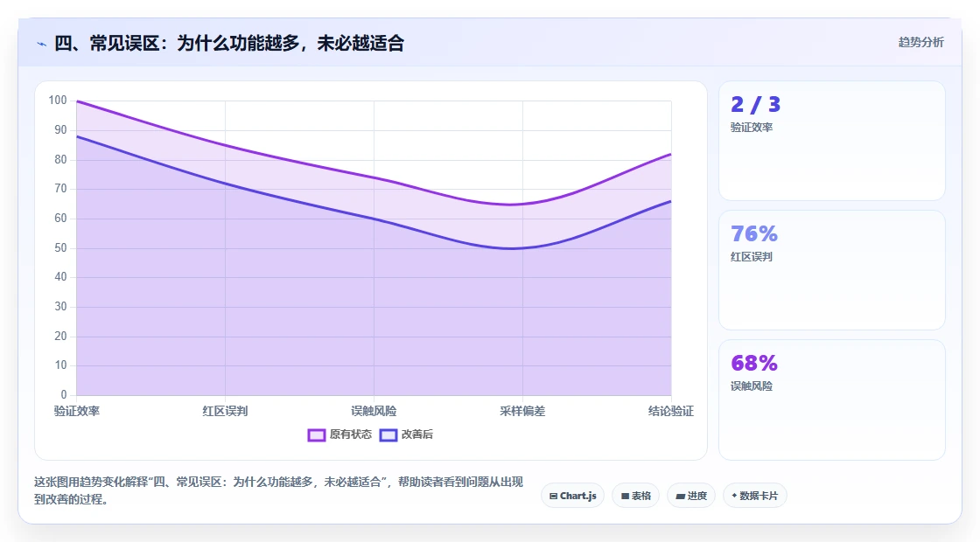Click the 改善后 line's 采样偏差 data point

pos(522,248)
